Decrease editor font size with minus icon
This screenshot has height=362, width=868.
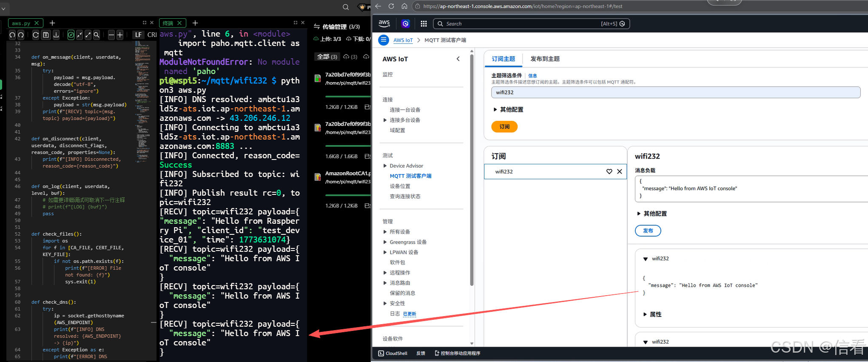[x=111, y=35]
